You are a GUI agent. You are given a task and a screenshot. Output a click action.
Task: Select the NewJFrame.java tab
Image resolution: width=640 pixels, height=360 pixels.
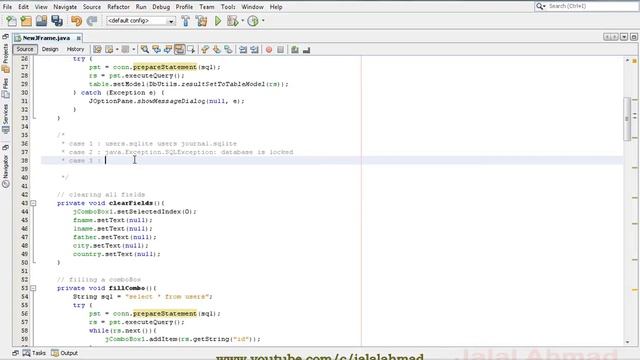tap(46, 38)
